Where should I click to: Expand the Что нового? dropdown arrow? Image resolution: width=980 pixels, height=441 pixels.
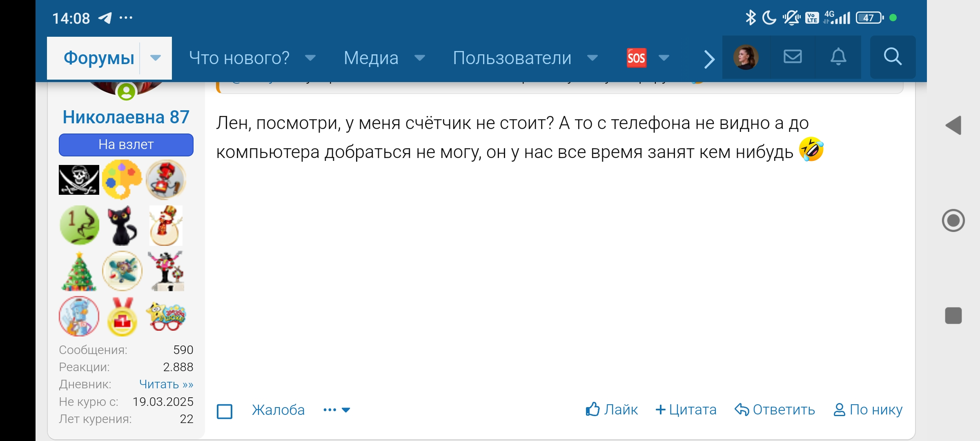click(x=310, y=58)
